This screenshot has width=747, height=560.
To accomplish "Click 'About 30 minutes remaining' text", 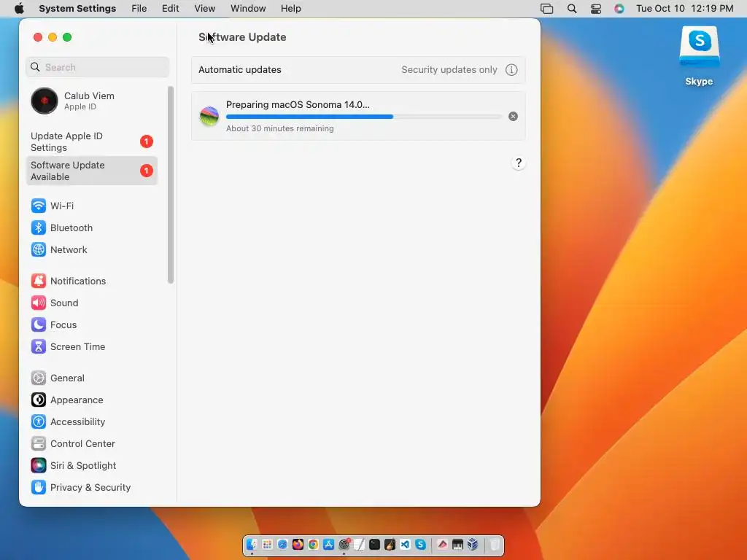I will (x=279, y=128).
